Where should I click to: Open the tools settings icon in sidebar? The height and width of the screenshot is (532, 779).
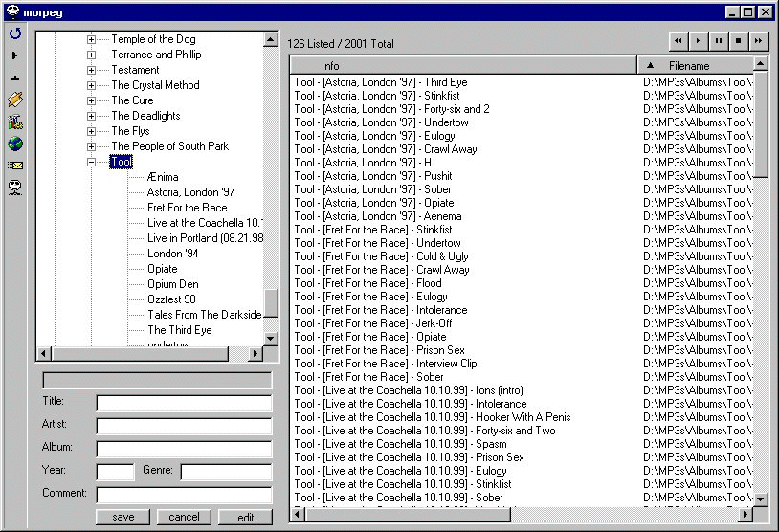tap(15, 122)
